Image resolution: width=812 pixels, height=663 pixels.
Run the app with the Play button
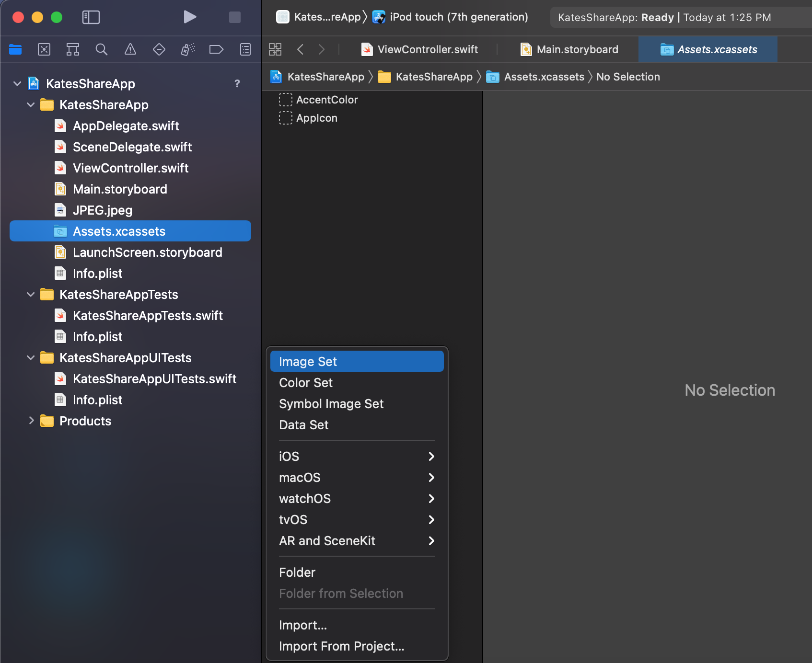190,17
